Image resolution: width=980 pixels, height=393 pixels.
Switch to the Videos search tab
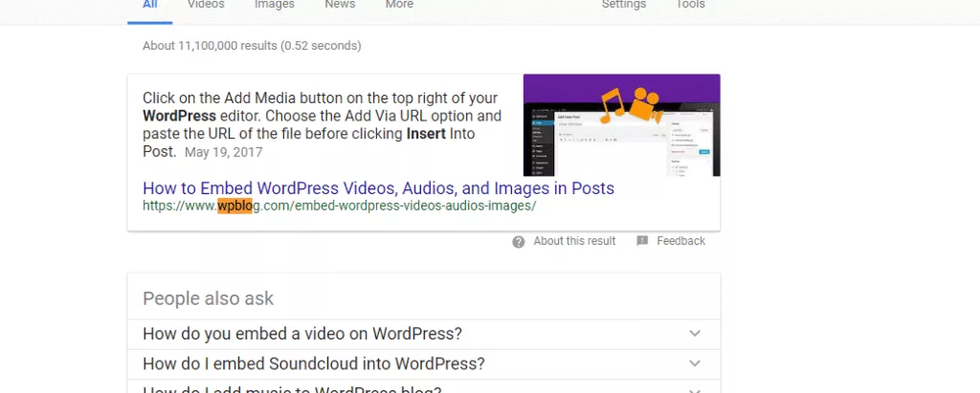(206, 5)
